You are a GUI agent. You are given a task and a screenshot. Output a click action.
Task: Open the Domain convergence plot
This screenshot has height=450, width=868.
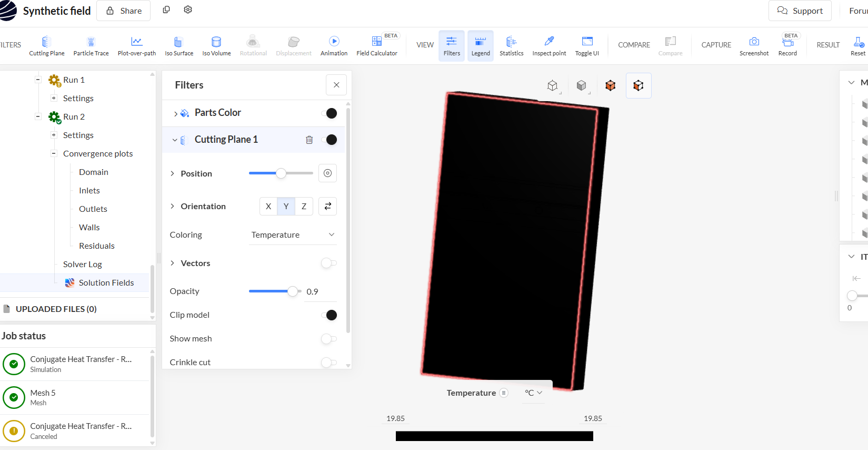[x=94, y=172]
